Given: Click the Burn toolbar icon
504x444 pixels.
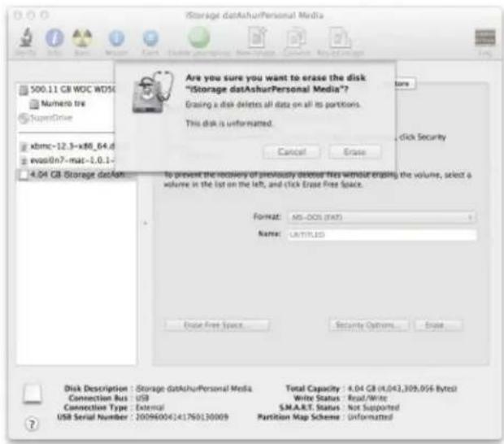Looking at the screenshot, I should [82, 38].
